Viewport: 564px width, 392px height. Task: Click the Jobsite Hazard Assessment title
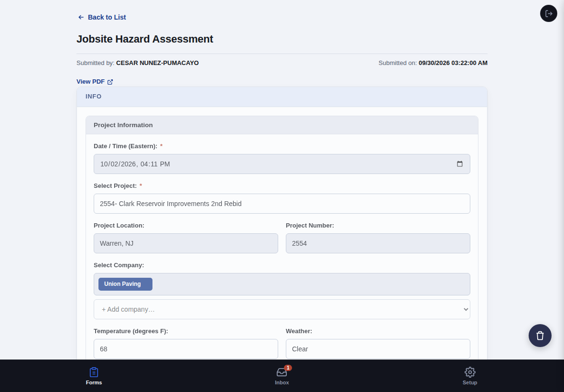(145, 39)
